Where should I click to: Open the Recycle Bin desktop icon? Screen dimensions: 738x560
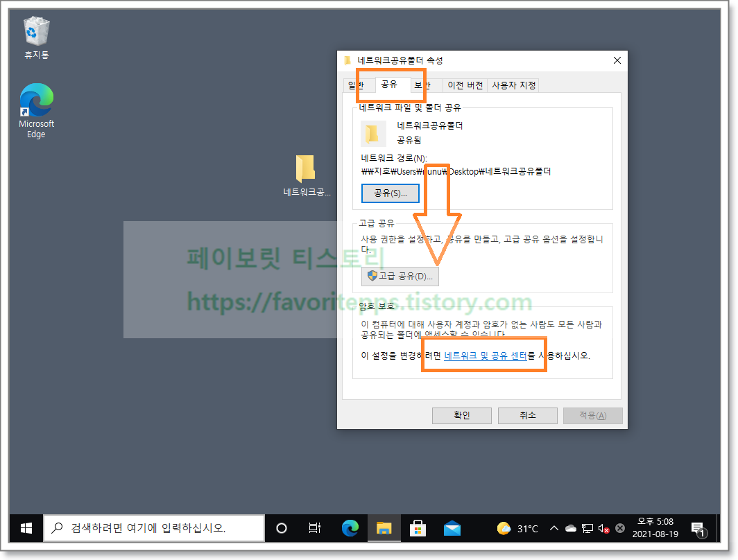[x=36, y=37]
